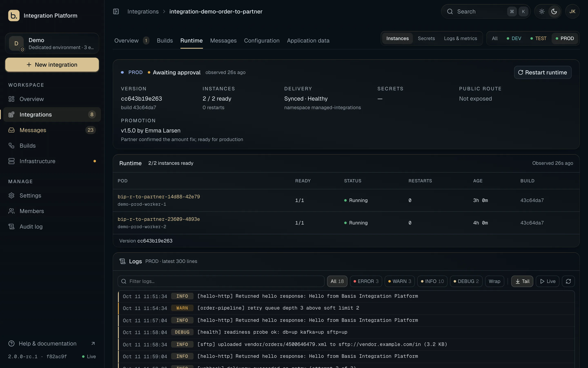The height and width of the screenshot is (368, 588).
Task: Open Overview in workspace sidebar
Action: [52, 99]
